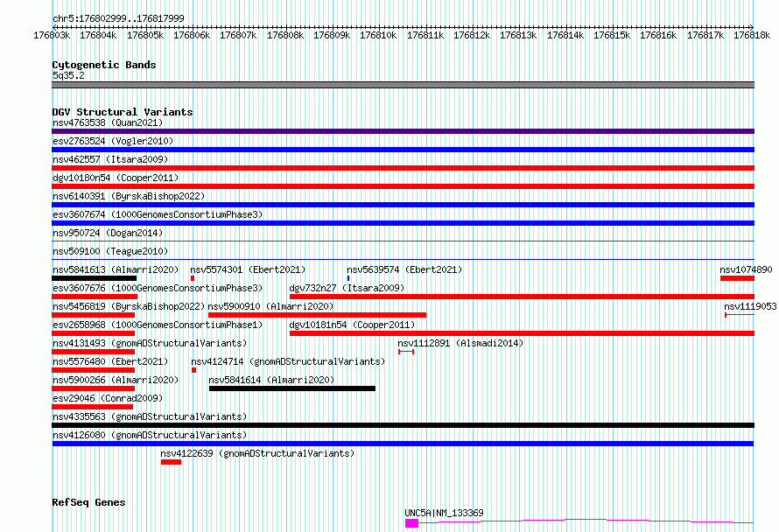
Task: Click the Cytogenetic Bands track title
Action: point(104,65)
